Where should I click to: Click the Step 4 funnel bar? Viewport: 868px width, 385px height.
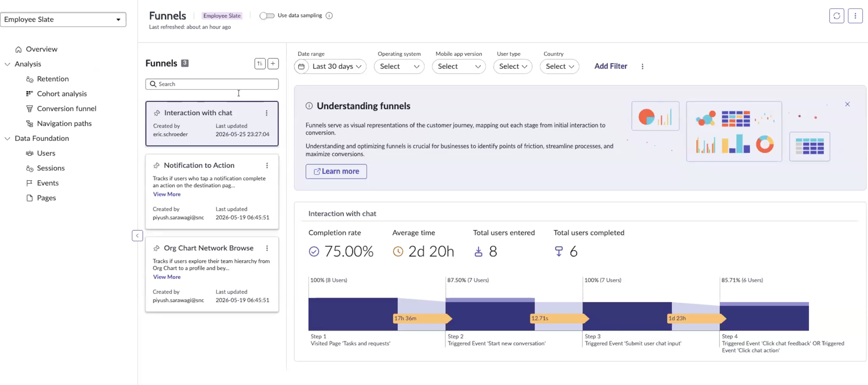pyautogui.click(x=764, y=316)
